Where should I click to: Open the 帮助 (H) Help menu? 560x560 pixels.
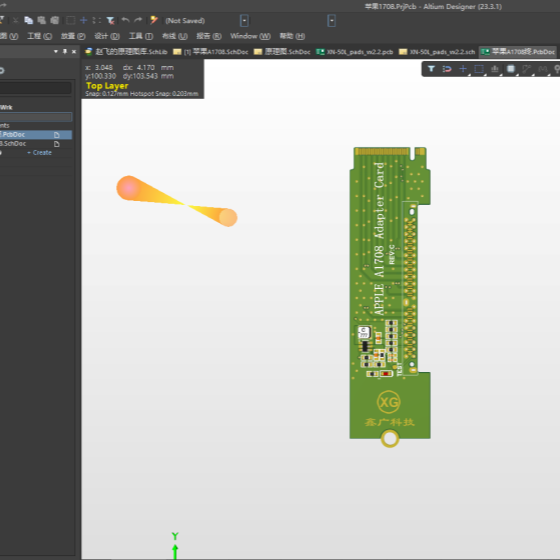pos(292,36)
